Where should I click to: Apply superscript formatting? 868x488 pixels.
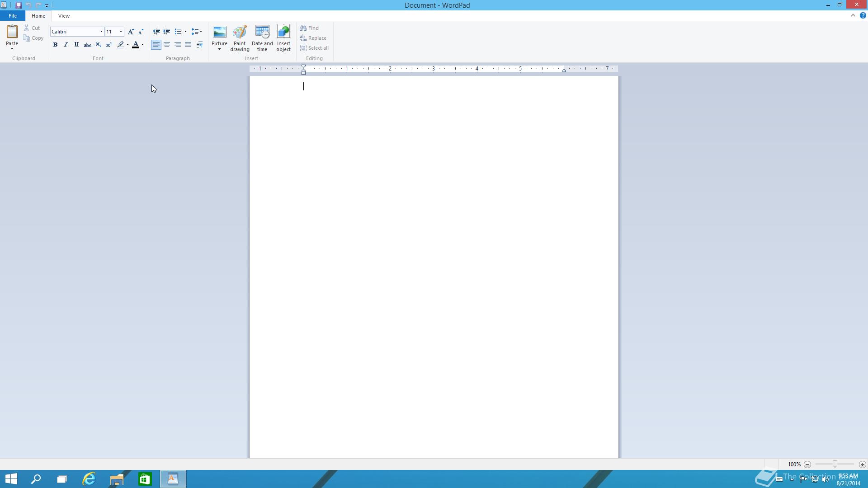(109, 45)
